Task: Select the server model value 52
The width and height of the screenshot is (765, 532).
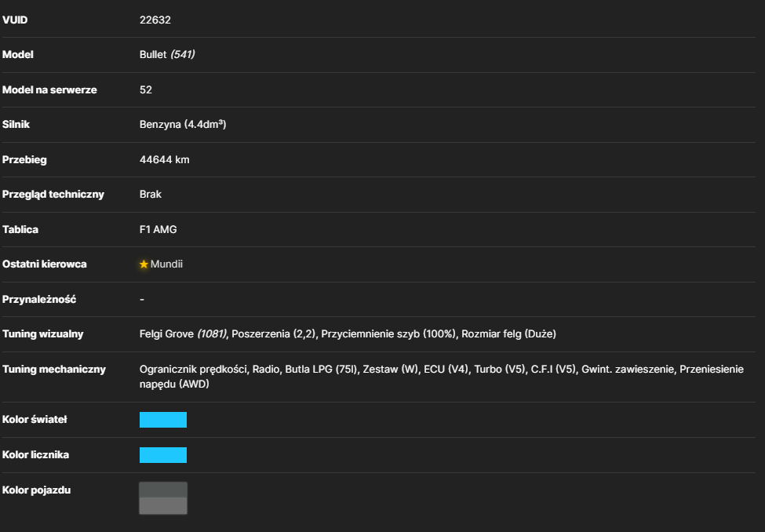Action: tap(146, 89)
